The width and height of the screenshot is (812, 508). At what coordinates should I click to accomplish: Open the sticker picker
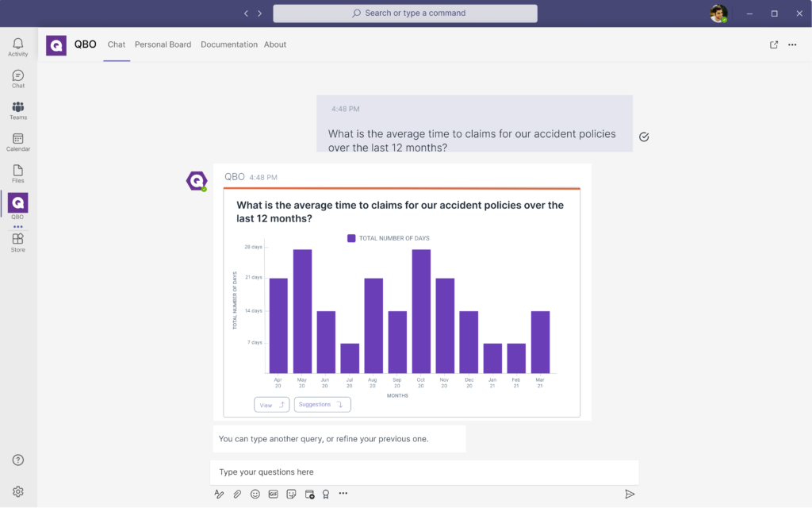291,494
